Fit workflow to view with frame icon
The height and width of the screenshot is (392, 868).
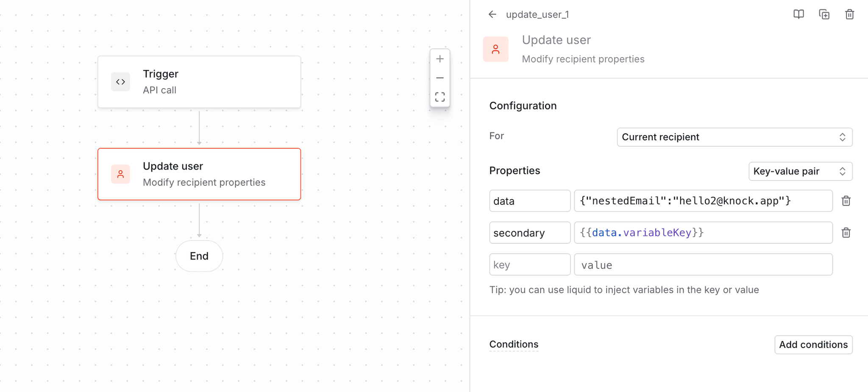coord(440,97)
